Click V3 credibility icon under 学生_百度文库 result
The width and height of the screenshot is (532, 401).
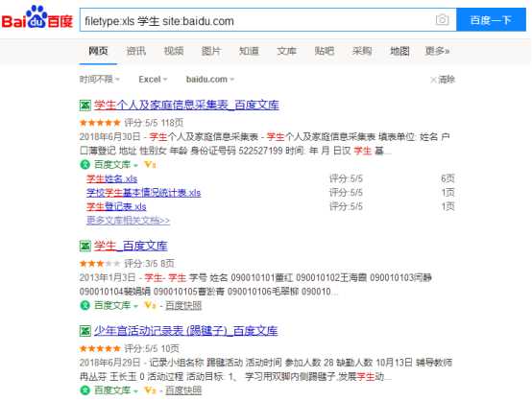[150, 305]
